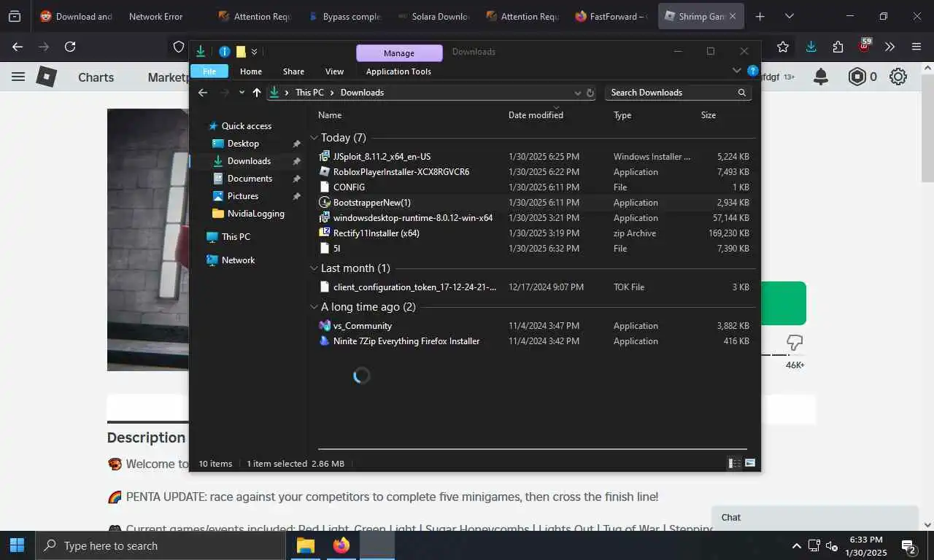Open the NvidiaLogging folder in sidebar

pyautogui.click(x=255, y=214)
